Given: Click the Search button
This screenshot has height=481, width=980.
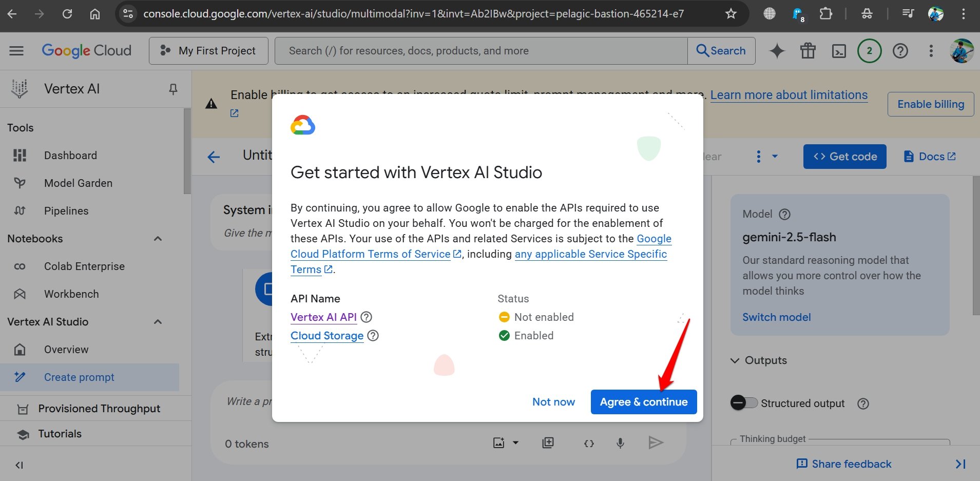Looking at the screenshot, I should point(721,51).
